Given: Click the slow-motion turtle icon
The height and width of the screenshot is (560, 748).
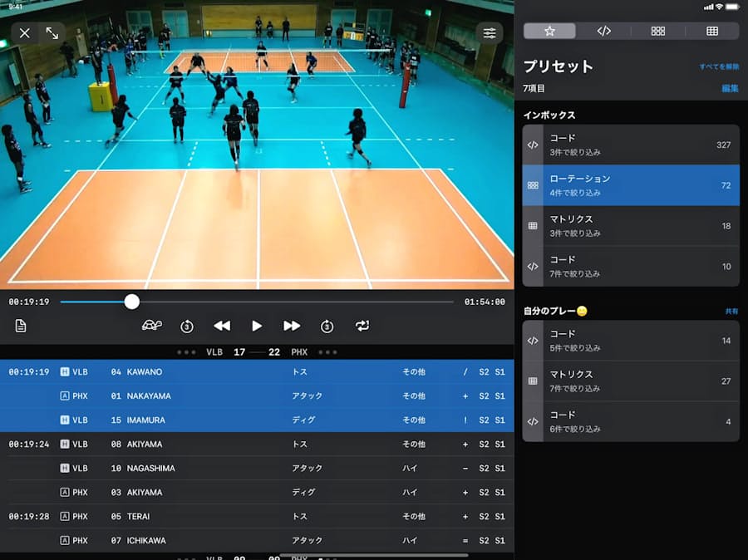Looking at the screenshot, I should pyautogui.click(x=152, y=326).
